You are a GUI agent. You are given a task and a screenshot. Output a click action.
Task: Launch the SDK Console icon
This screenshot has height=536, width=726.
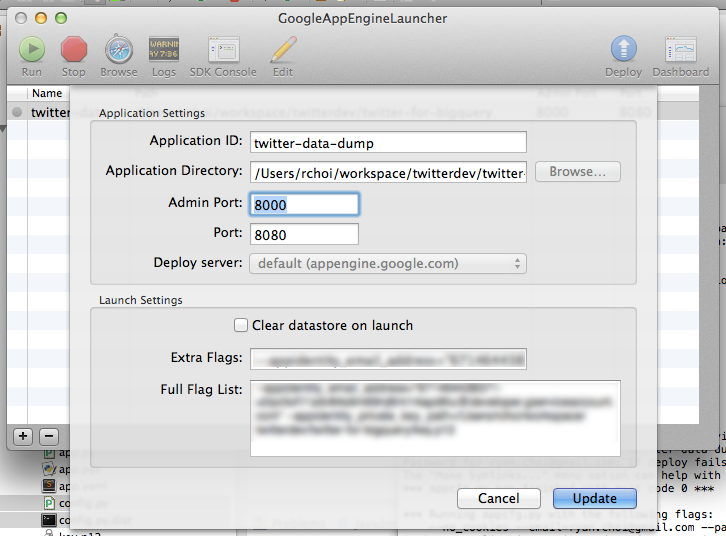click(223, 49)
